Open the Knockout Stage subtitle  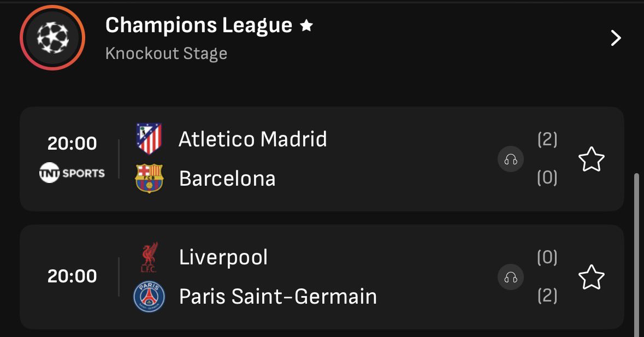point(167,54)
